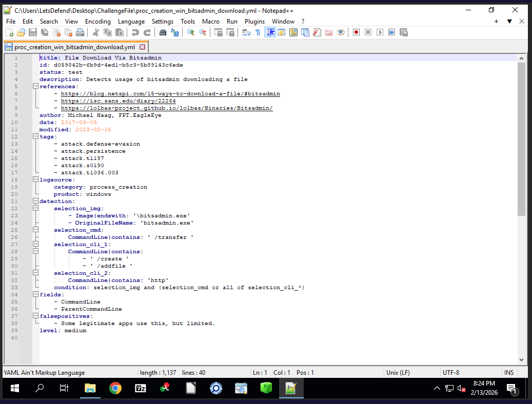532x404 pixels.
Task: Open the Plugins menu
Action: point(254,22)
